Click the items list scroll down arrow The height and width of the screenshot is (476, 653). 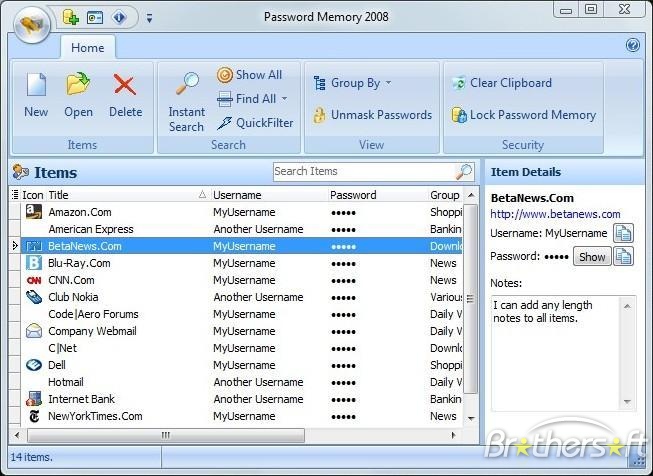(471, 419)
